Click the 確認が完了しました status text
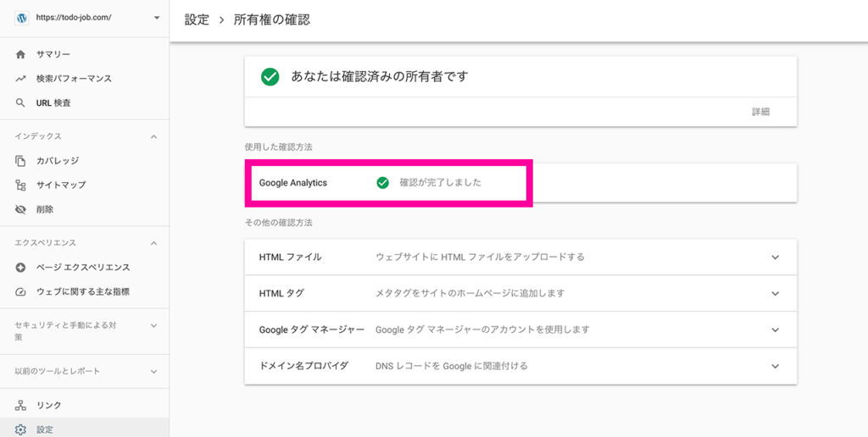868x437 pixels. pyautogui.click(x=441, y=183)
